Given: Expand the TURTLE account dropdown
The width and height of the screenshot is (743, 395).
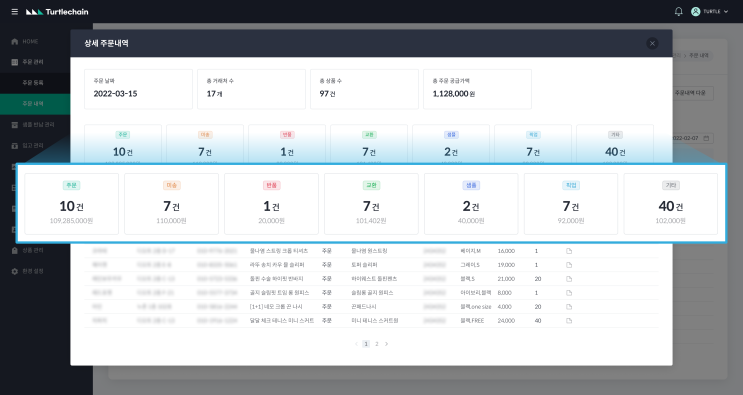Looking at the screenshot, I should pyautogui.click(x=725, y=11).
